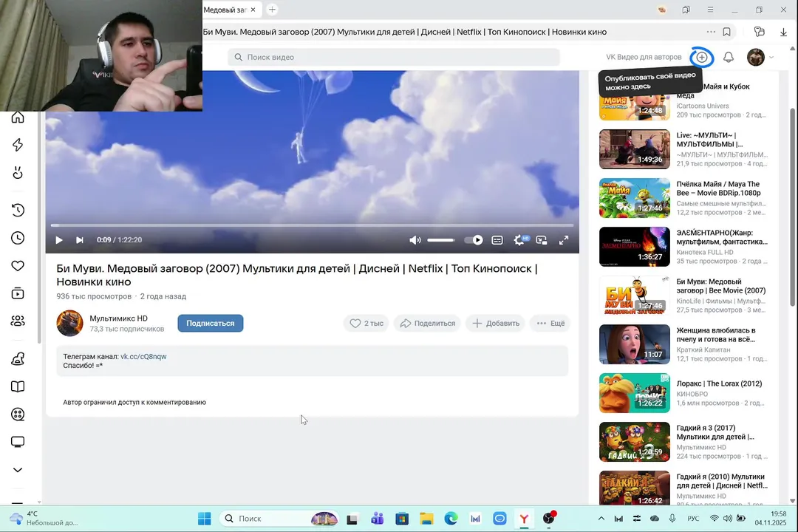The image size is (798, 532).
Task: Click the upload video plus icon
Action: click(x=702, y=57)
